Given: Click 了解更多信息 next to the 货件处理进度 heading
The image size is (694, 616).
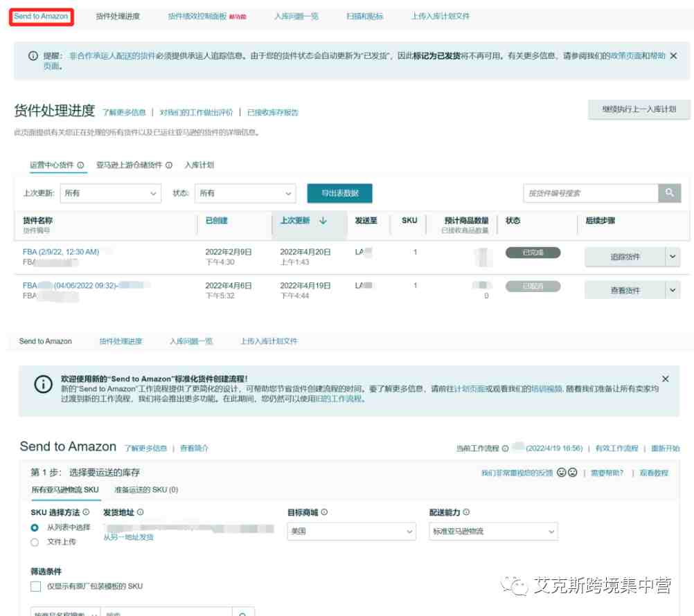Looking at the screenshot, I should coord(125,112).
